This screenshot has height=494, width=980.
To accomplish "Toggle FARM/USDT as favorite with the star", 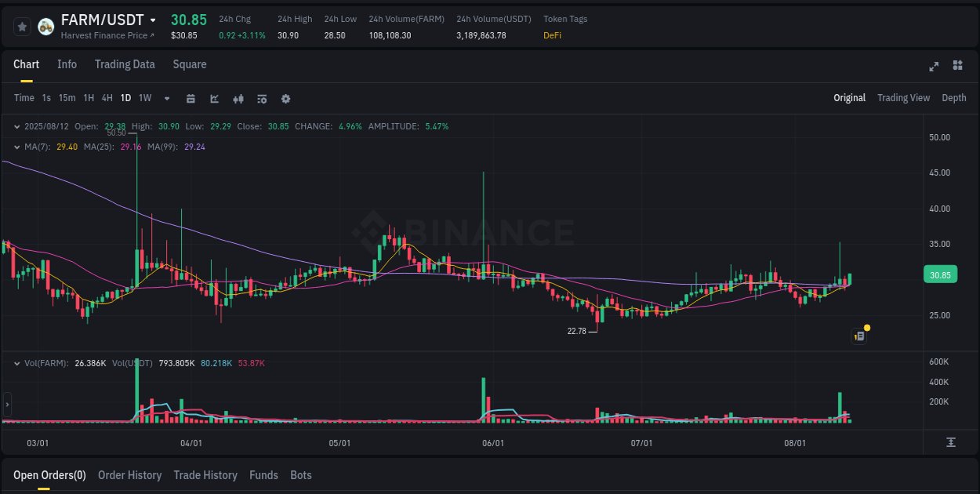I will 22,26.
